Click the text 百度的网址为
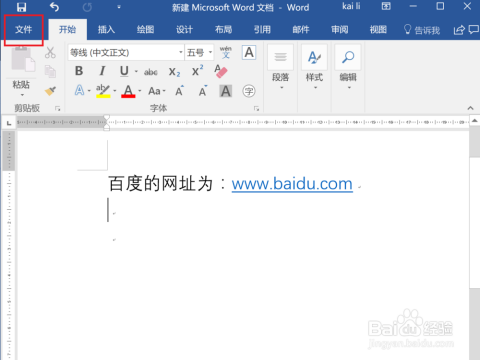The width and height of the screenshot is (480, 360). [x=160, y=184]
